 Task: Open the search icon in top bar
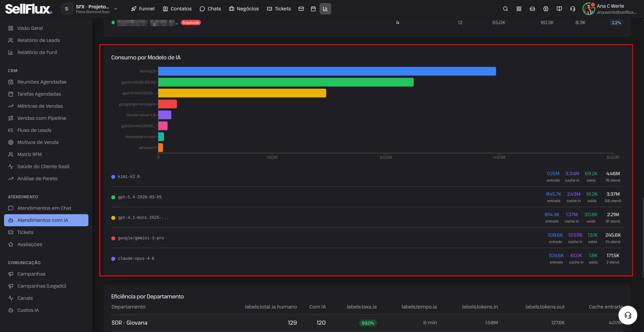tap(505, 9)
